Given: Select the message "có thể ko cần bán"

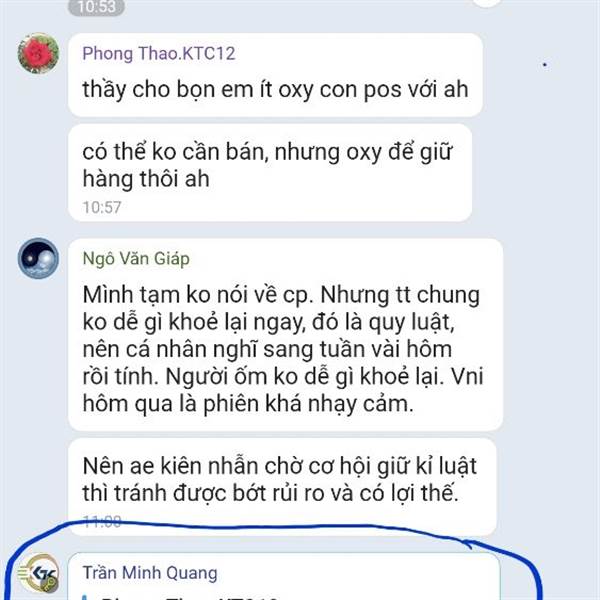Looking at the screenshot, I should pyautogui.click(x=270, y=173).
